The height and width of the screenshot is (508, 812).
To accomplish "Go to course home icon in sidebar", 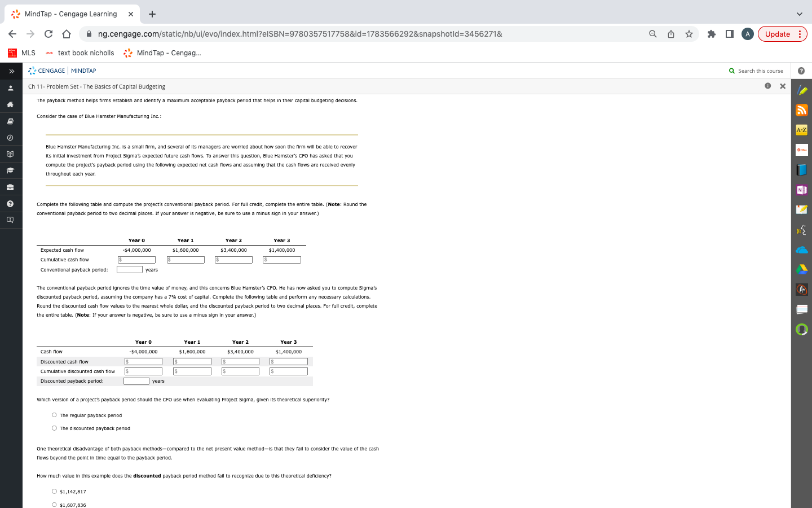I will [10, 104].
